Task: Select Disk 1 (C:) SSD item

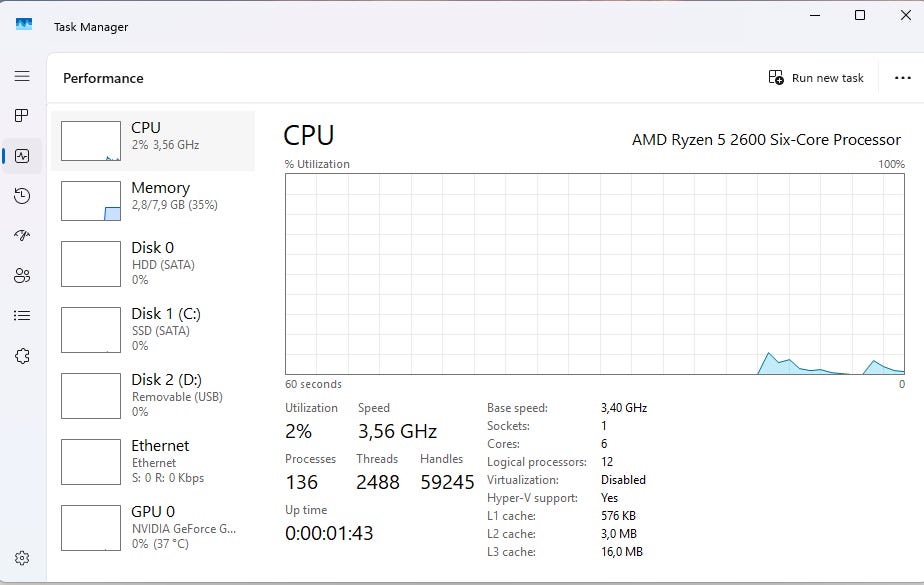Action: pyautogui.click(x=153, y=330)
